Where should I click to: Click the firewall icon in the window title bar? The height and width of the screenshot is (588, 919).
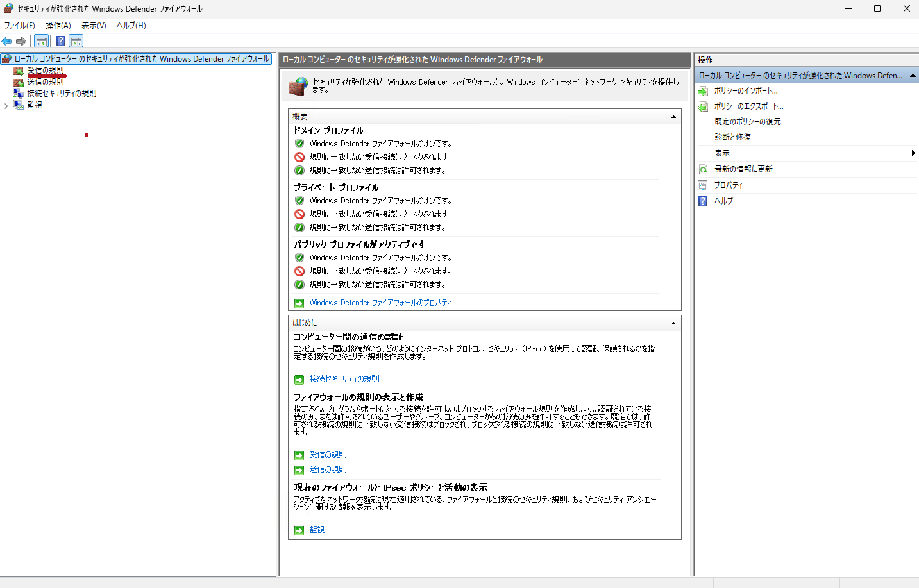8,8
